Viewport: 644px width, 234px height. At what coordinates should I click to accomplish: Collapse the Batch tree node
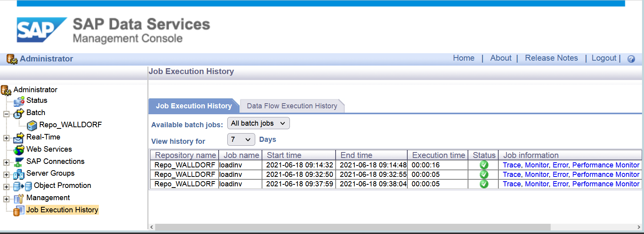tap(6, 114)
